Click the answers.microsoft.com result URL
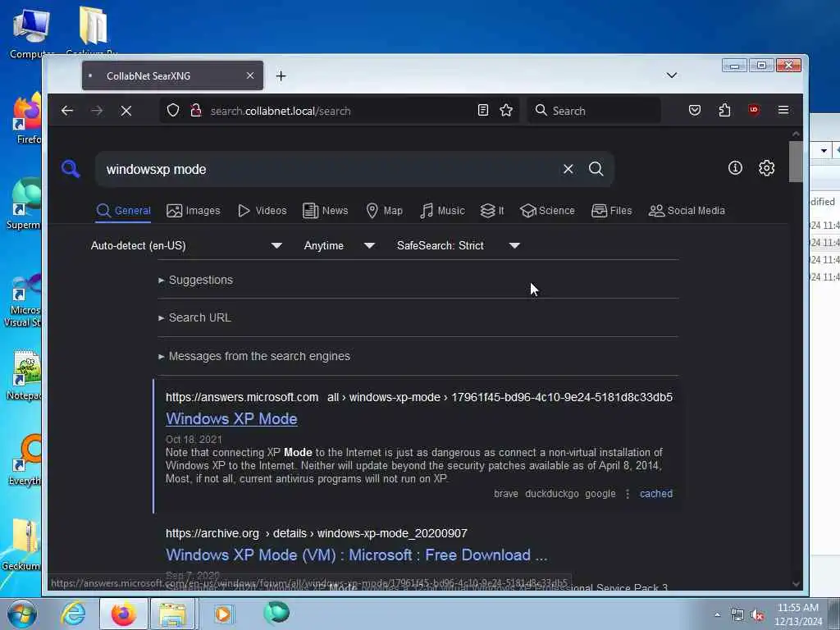The width and height of the screenshot is (840, 630). coord(419,398)
